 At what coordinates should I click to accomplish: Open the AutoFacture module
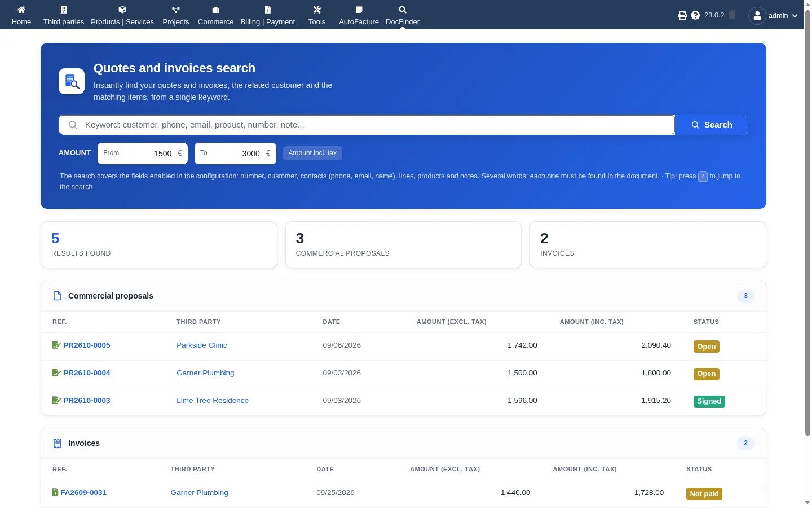359,15
